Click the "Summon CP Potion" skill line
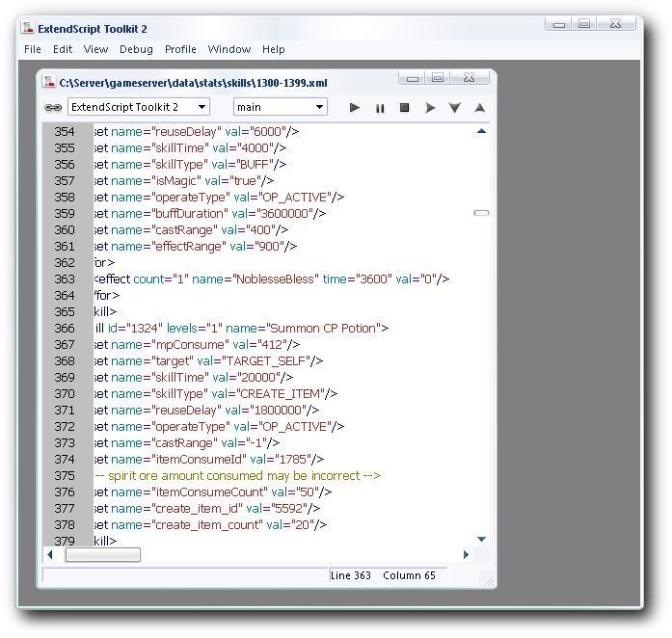 (241, 329)
